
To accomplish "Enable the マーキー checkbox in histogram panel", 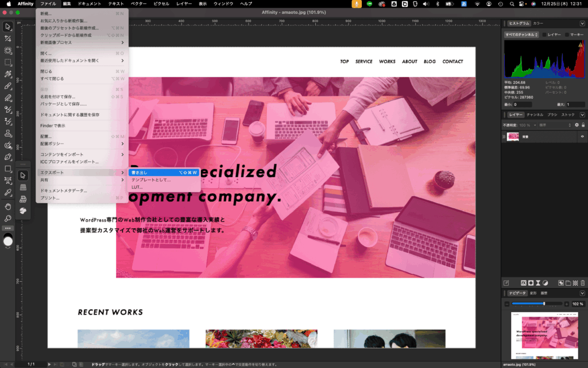I will coord(567,35).
